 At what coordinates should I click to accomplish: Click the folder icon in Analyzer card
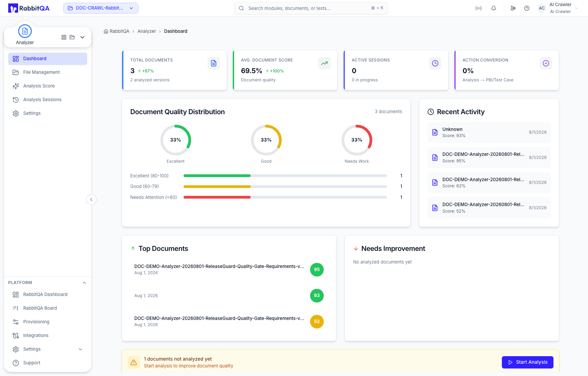point(72,37)
